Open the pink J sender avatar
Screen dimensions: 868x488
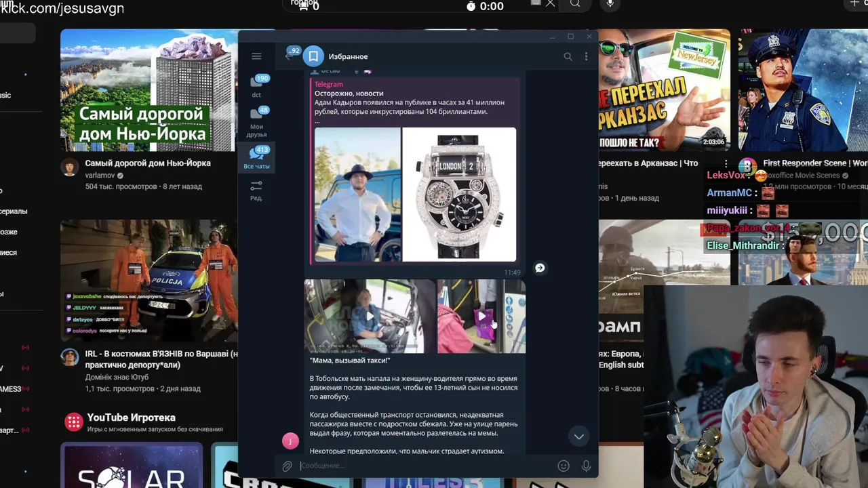coord(290,441)
